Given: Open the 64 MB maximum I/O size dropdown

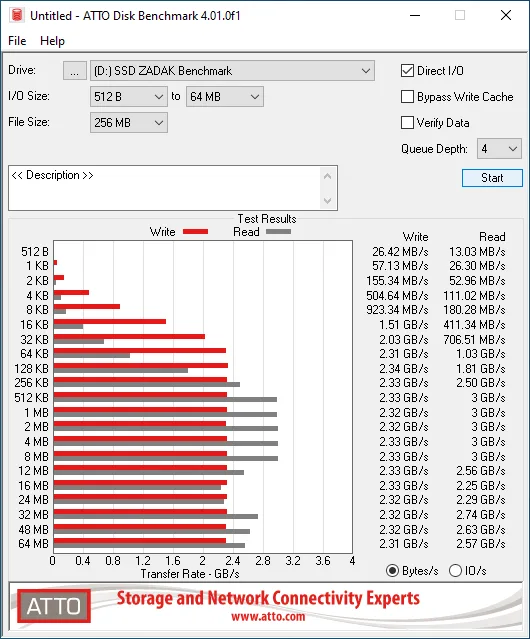Looking at the screenshot, I should [225, 97].
